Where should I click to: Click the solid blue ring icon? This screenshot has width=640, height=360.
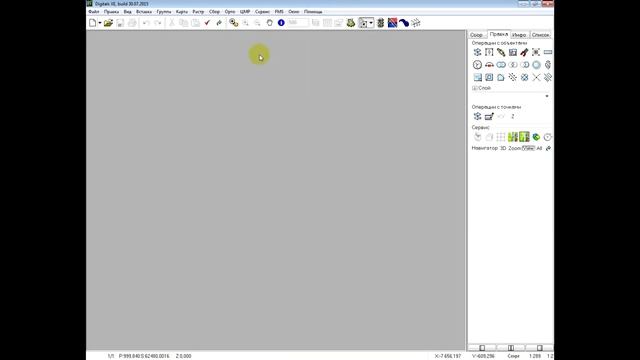pyautogui.click(x=536, y=65)
